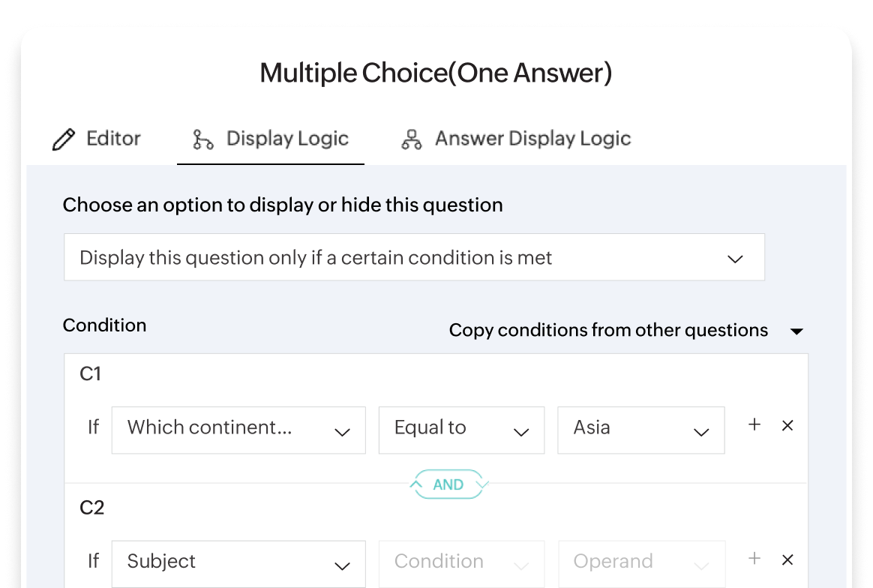Expand the Copy conditions dropdown arrow

[798, 331]
